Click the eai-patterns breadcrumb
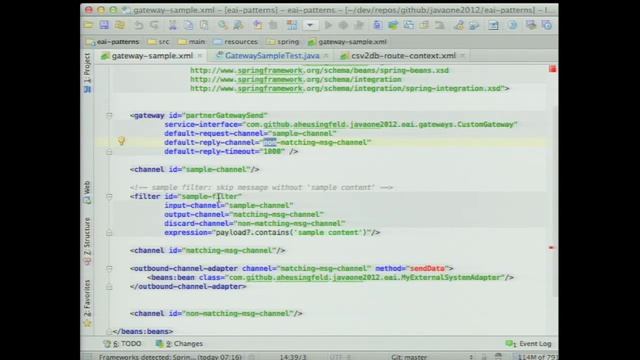The image size is (640, 360). pos(113,42)
